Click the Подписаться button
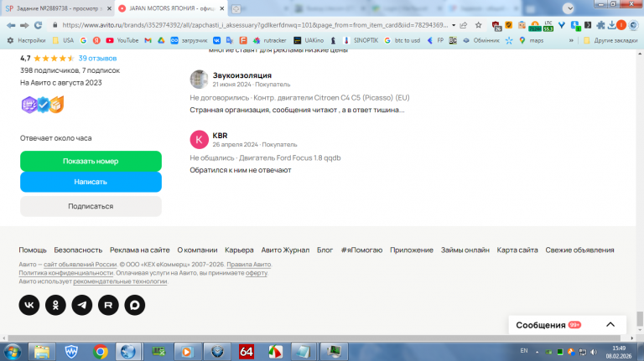The width and height of the screenshot is (644, 361). [x=91, y=206]
